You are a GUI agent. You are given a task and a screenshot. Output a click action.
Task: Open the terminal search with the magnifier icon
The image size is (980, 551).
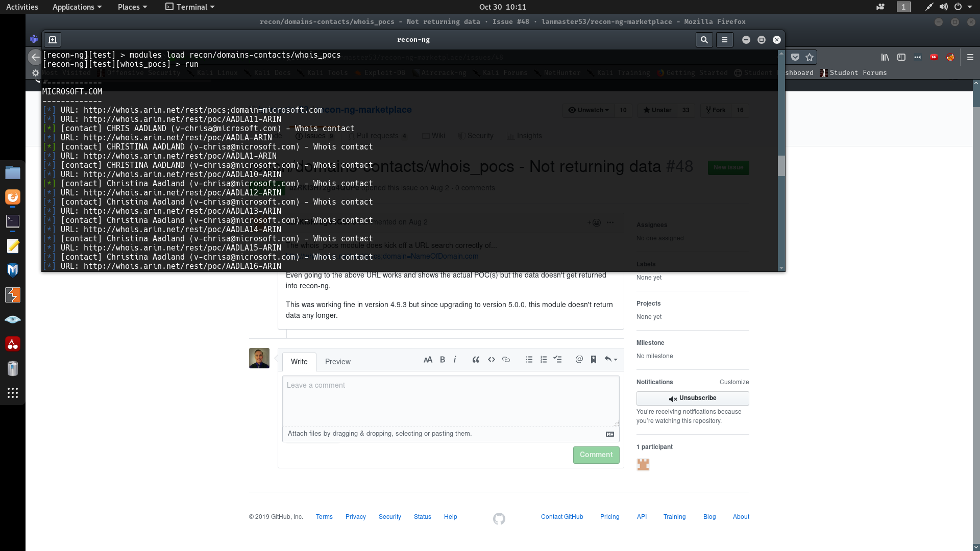pyautogui.click(x=704, y=39)
